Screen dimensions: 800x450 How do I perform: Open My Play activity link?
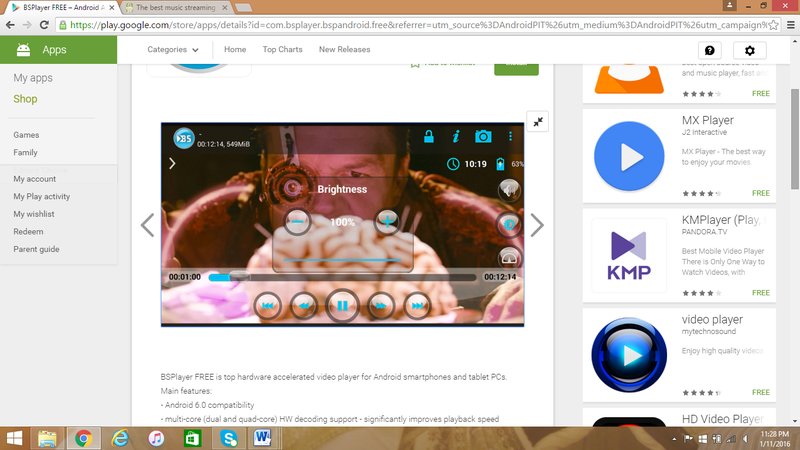point(41,196)
